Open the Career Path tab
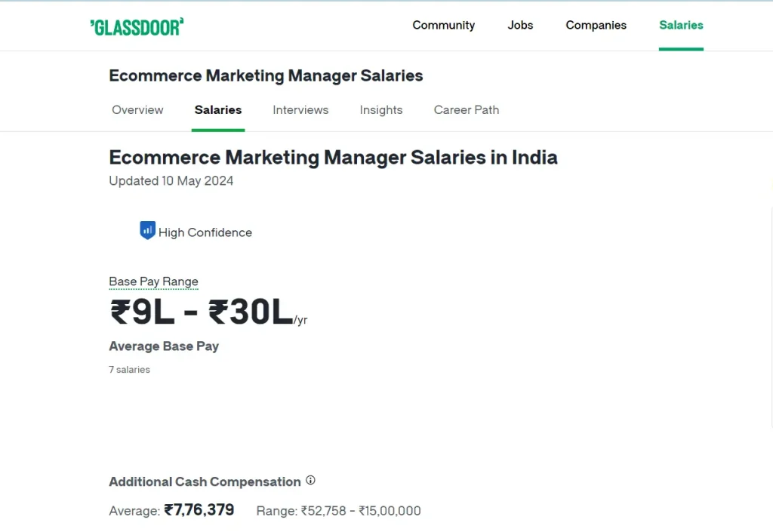 [466, 110]
